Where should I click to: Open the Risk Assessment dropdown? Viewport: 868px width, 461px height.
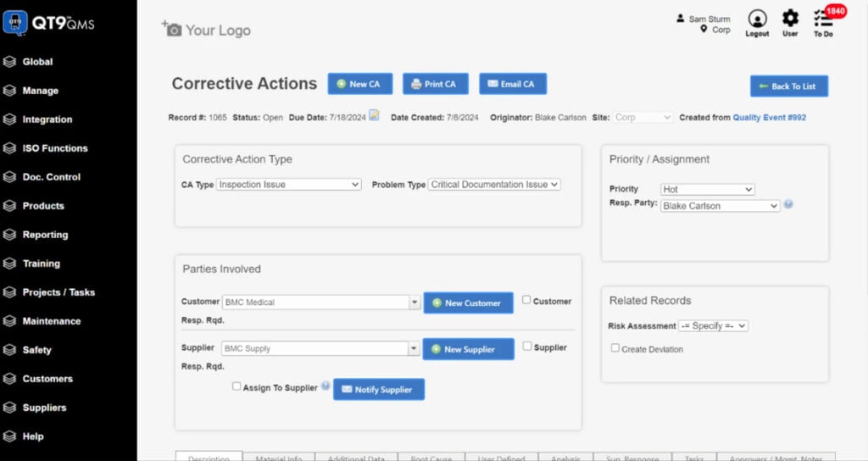(714, 326)
